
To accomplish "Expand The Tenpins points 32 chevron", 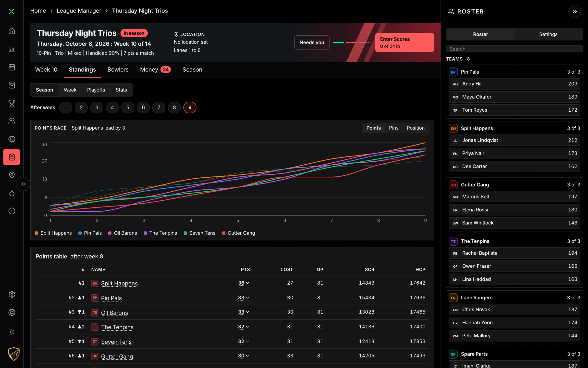I will 247,327.
